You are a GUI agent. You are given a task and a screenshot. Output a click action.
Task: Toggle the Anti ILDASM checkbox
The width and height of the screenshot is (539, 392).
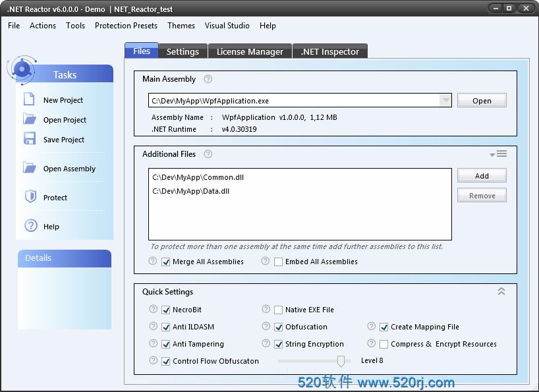[x=165, y=327]
